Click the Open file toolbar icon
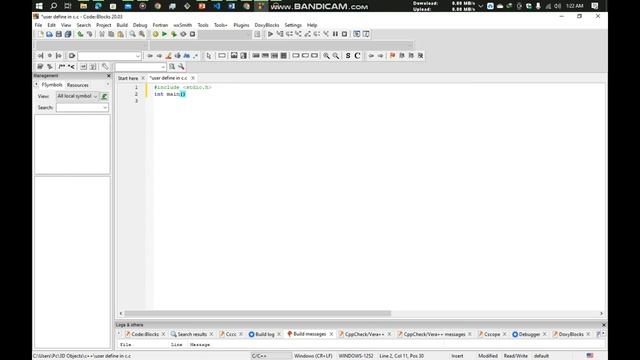This screenshot has width=640, height=360. [x=49, y=34]
